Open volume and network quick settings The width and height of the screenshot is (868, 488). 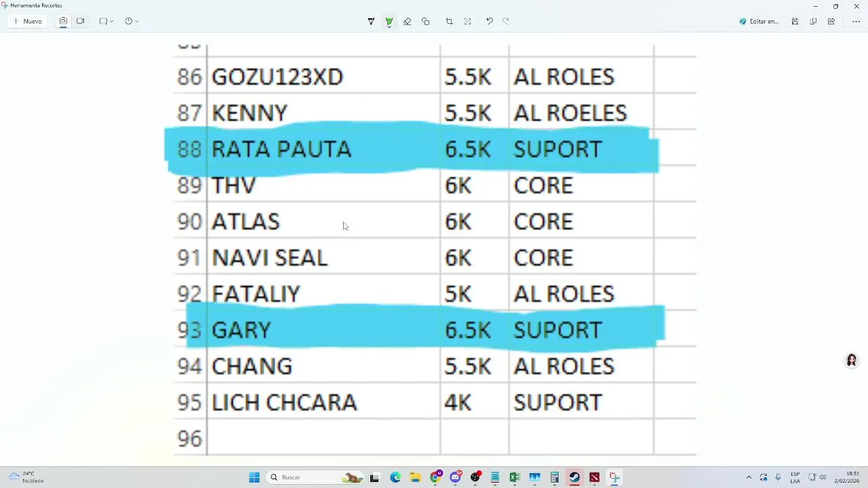817,478
